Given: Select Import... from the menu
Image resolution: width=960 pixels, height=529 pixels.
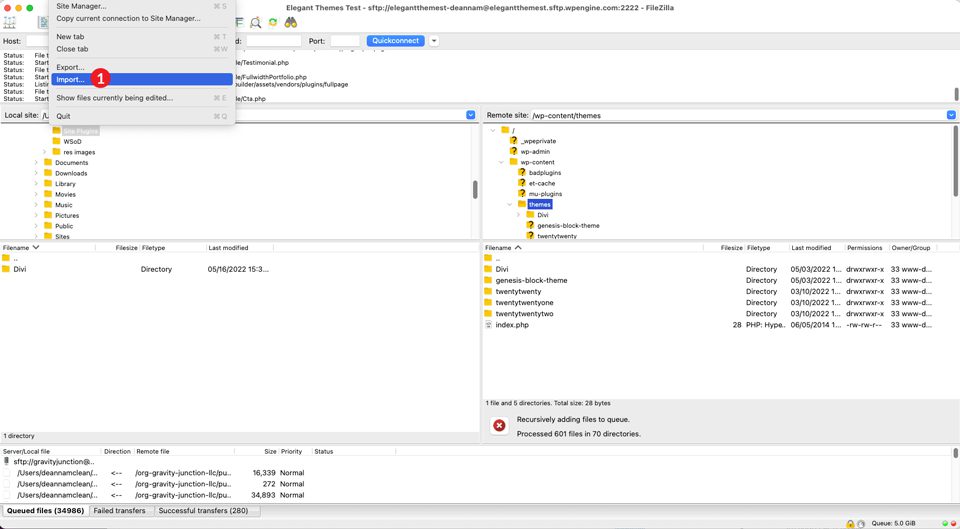Looking at the screenshot, I should [x=142, y=80].
